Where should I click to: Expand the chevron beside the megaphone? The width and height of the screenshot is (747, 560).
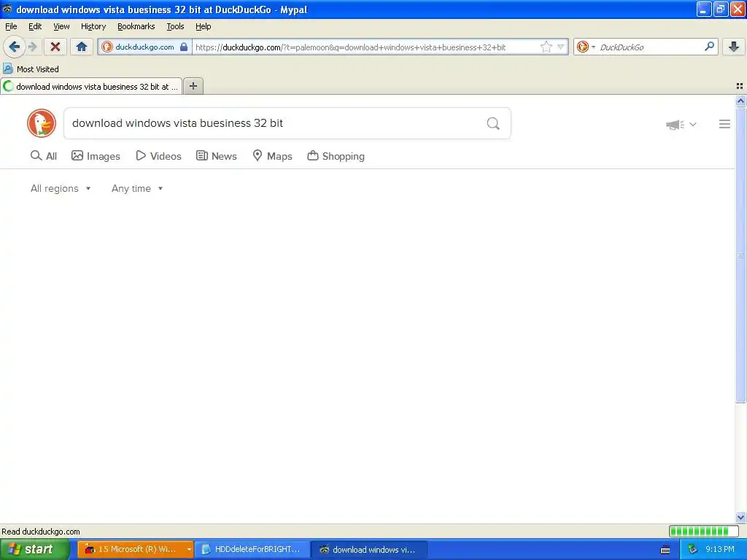(x=693, y=124)
